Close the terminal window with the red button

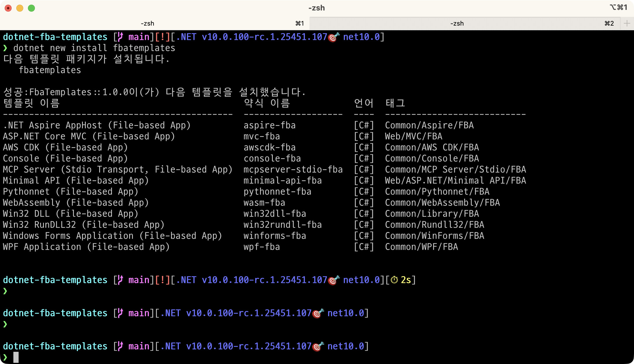pyautogui.click(x=8, y=8)
